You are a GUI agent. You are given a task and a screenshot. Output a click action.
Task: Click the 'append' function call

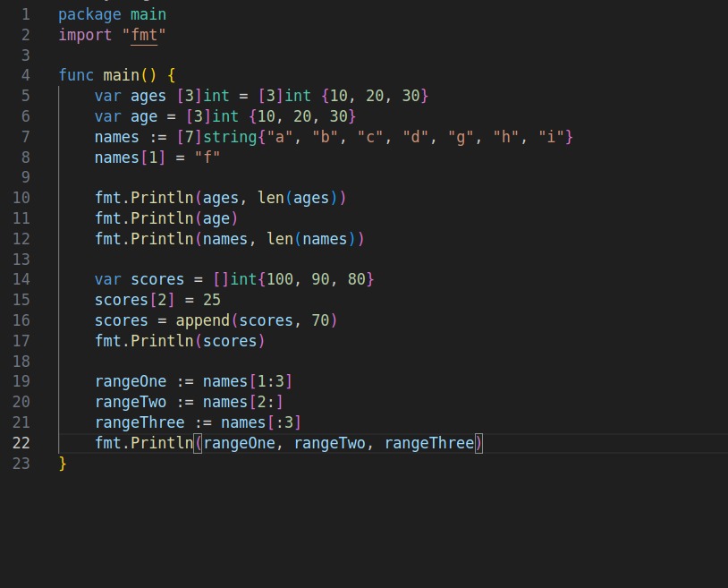pyautogui.click(x=203, y=320)
